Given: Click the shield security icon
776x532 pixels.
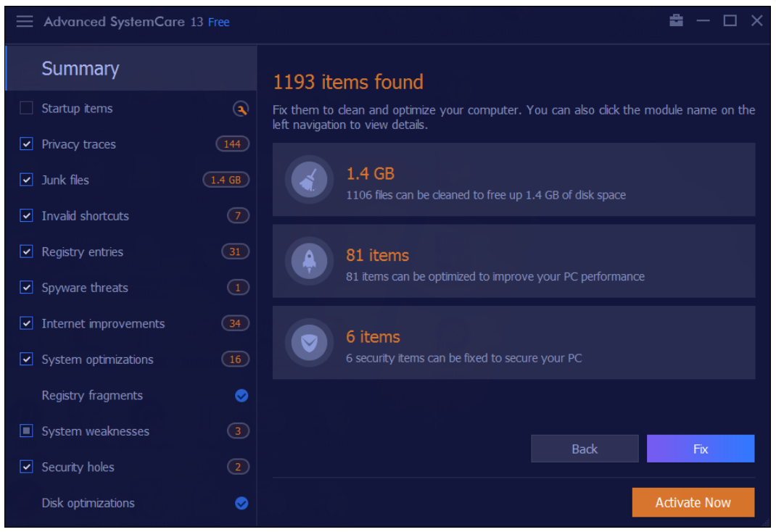Looking at the screenshot, I should (309, 343).
